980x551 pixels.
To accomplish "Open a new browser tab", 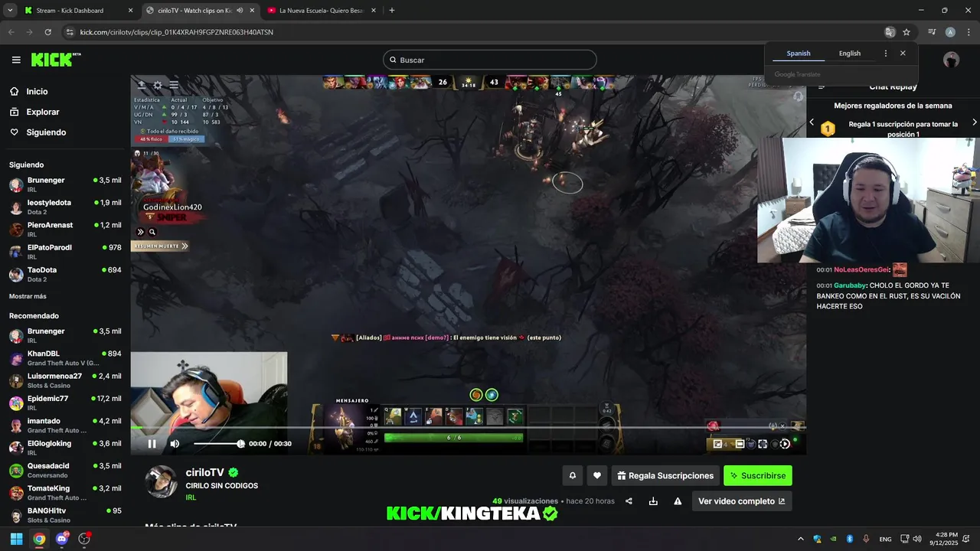I will (x=391, y=11).
